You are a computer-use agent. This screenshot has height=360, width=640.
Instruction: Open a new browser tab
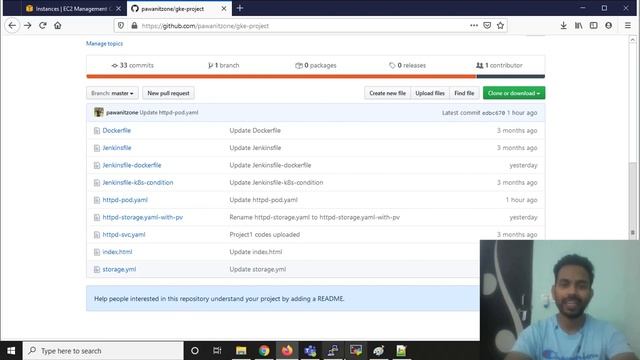coord(240,8)
